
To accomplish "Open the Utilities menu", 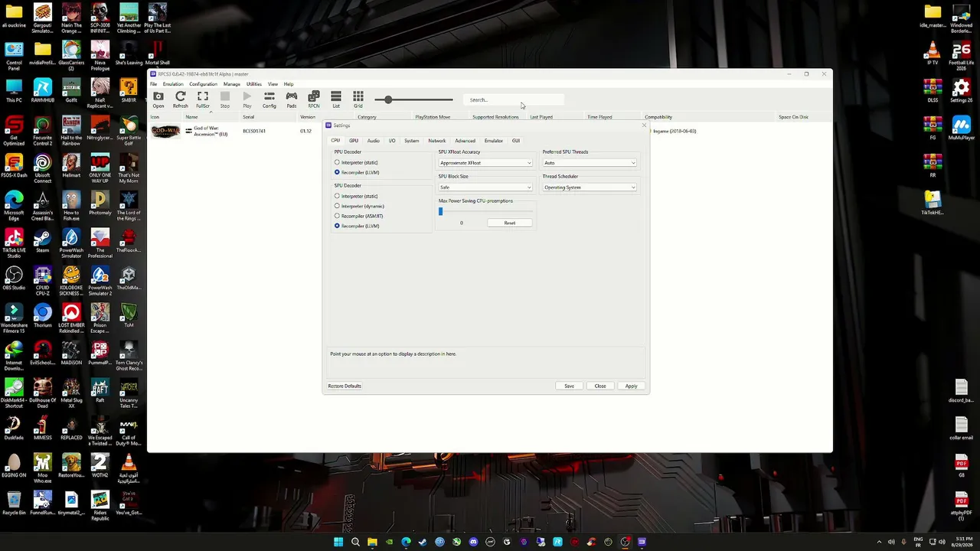I will [x=254, y=84].
